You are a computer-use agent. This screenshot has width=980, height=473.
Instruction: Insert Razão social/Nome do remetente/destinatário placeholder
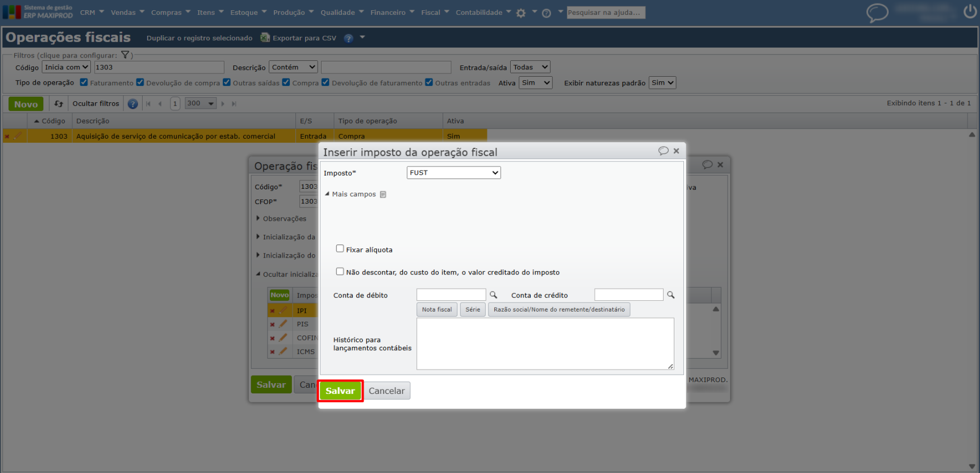tap(559, 310)
